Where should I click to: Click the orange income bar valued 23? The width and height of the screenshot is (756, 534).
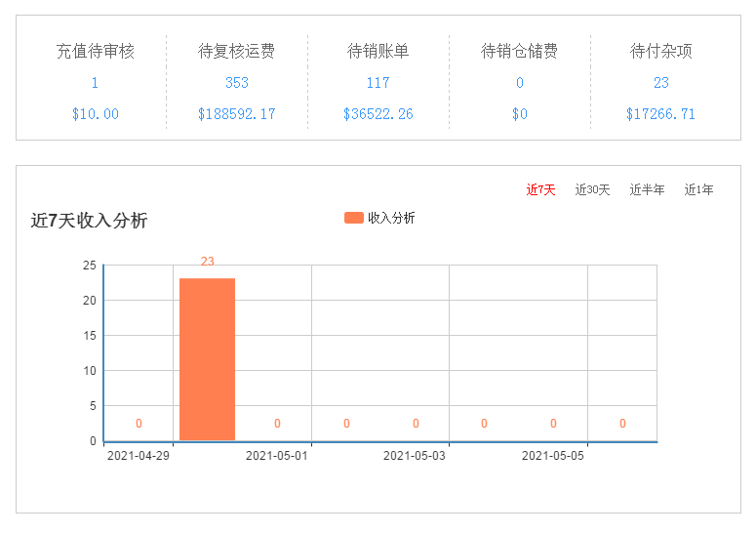(208, 359)
